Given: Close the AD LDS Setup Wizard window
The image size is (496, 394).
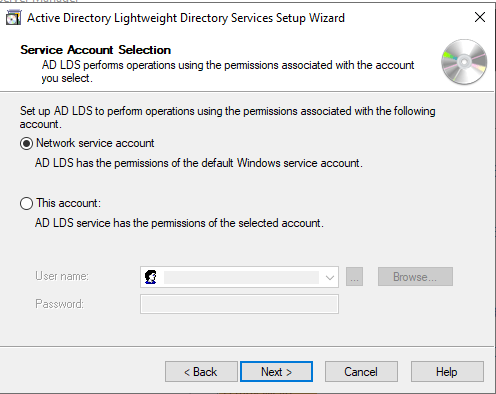Looking at the screenshot, I should 480,17.
